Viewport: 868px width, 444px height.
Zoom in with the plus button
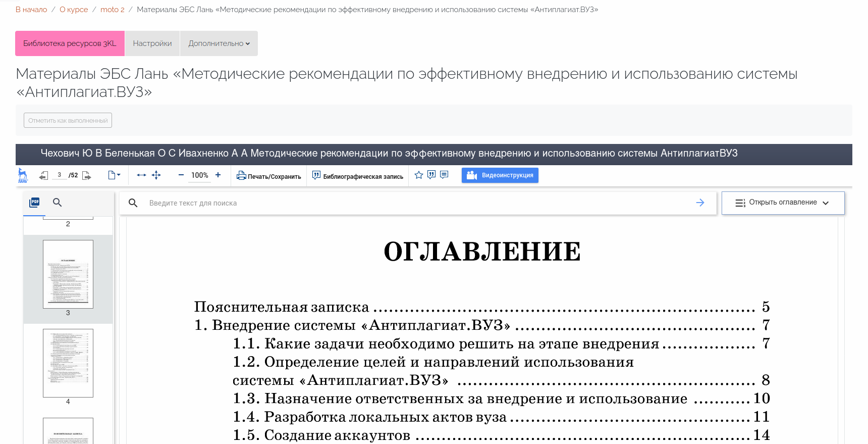pyautogui.click(x=218, y=175)
